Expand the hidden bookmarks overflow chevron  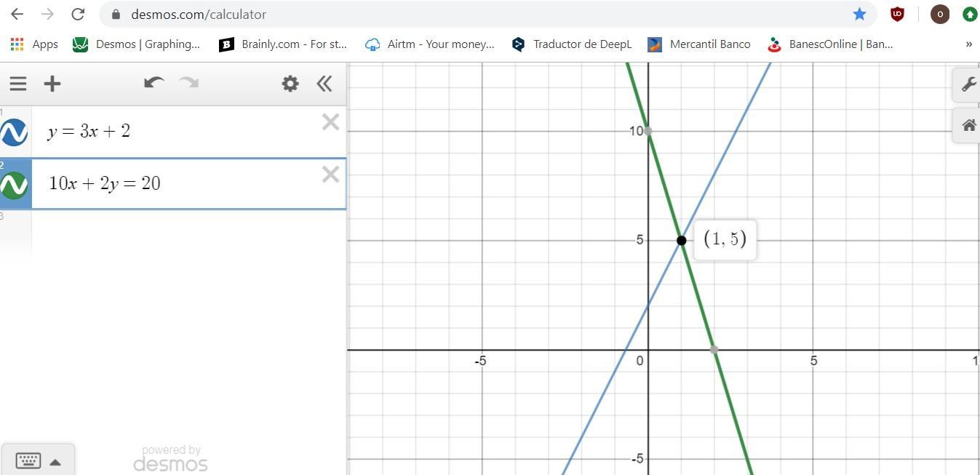coord(968,44)
